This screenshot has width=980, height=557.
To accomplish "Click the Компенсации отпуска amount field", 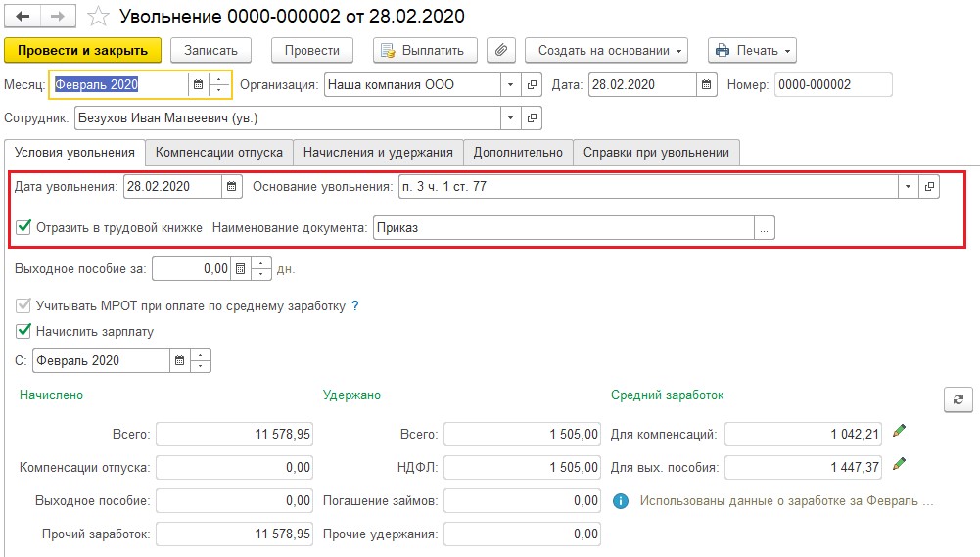I will tap(234, 467).
